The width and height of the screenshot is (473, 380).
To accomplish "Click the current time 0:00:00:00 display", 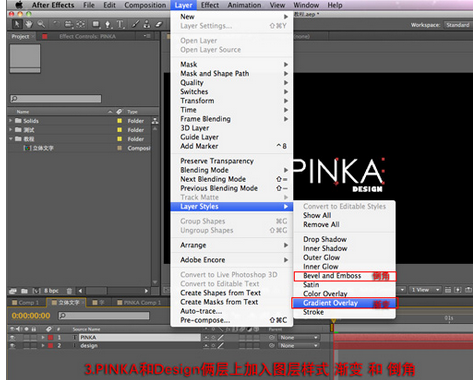I will (x=31, y=316).
